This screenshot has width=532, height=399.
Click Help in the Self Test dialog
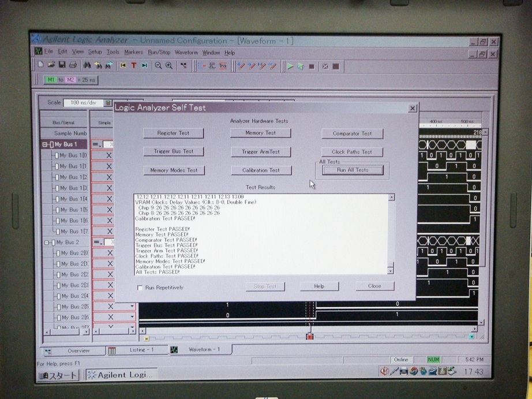pos(319,286)
